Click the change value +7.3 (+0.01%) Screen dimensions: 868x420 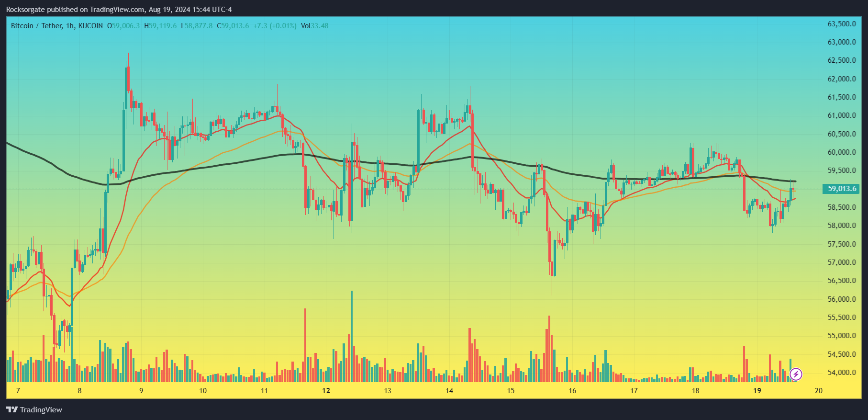tap(275, 26)
